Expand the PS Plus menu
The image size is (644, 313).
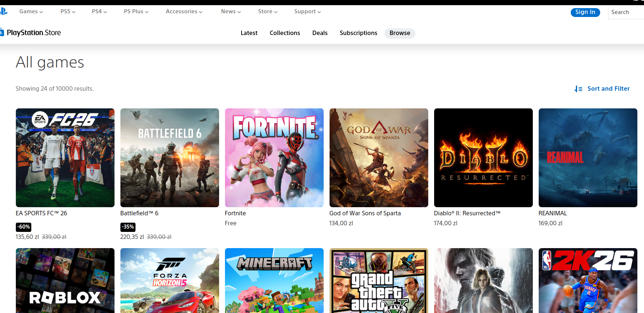pos(136,12)
